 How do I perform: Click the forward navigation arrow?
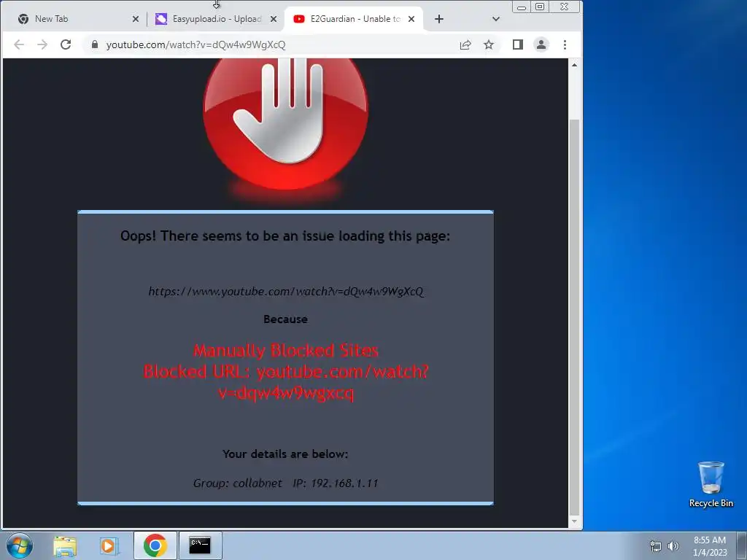42,44
